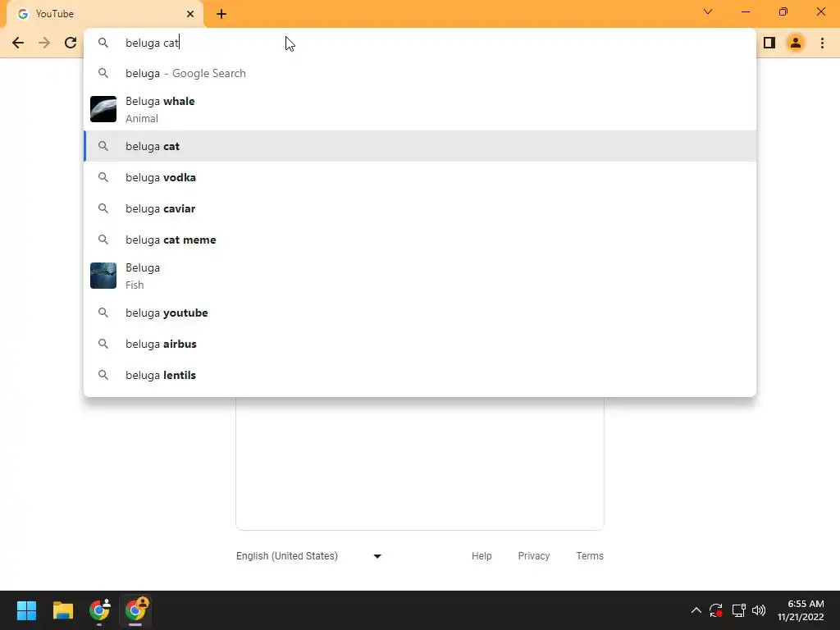The image size is (840, 630).
Task: Switch to the active Chrome taskbar window
Action: tap(135, 610)
